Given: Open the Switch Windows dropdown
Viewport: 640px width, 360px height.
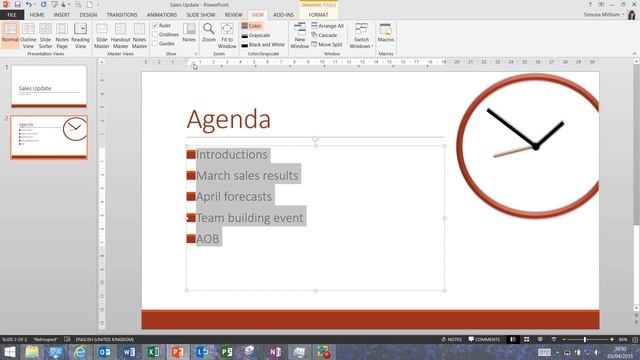Looking at the screenshot, I should click(x=361, y=36).
